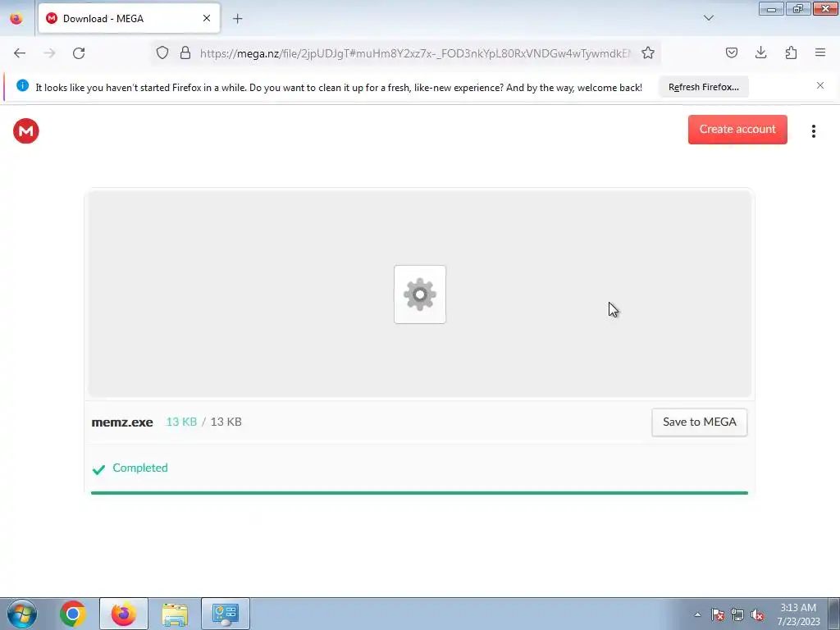View site security via padlock icon
This screenshot has height=630, width=840.
click(x=185, y=52)
